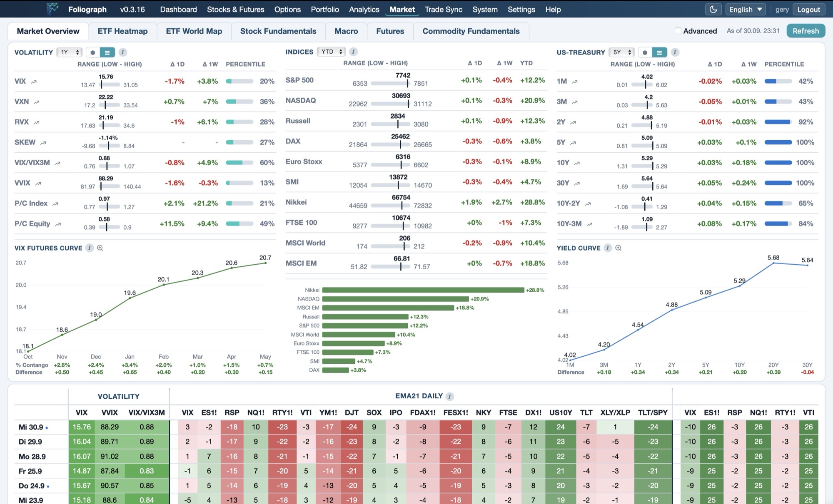
Task: Open the Settings menu
Action: 521,9
